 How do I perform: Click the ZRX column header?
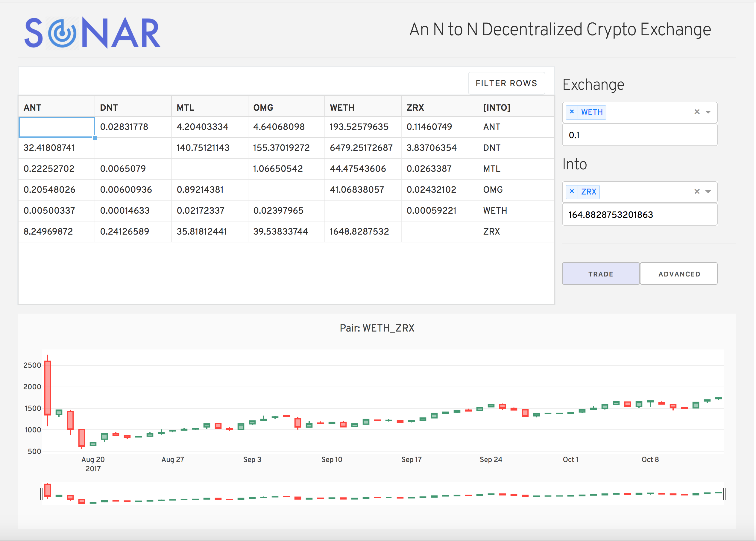415,108
